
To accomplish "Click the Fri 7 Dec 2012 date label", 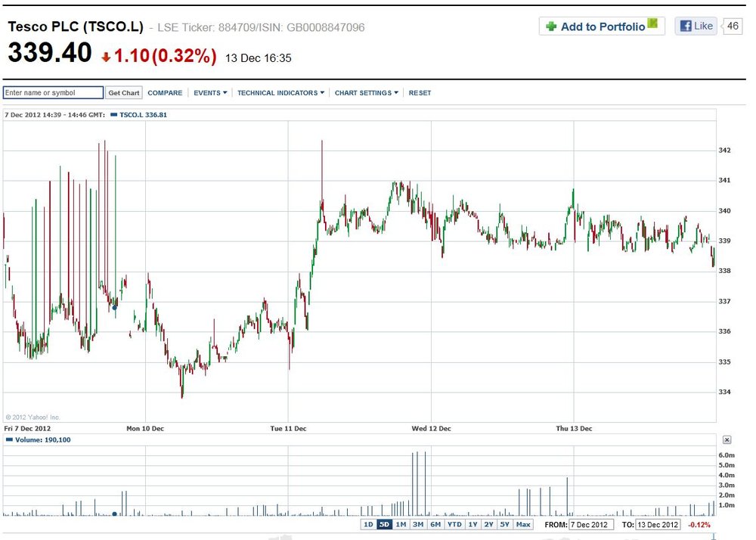I will point(27,428).
